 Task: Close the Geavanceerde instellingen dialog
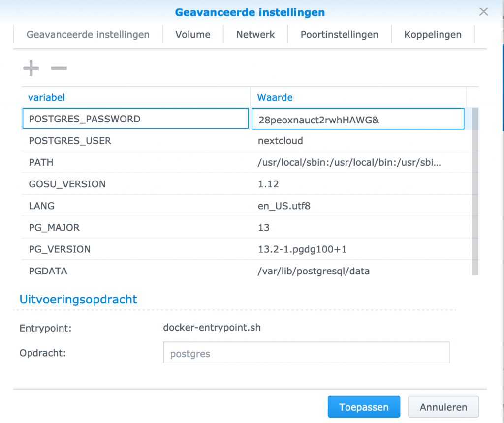pyautogui.click(x=483, y=12)
